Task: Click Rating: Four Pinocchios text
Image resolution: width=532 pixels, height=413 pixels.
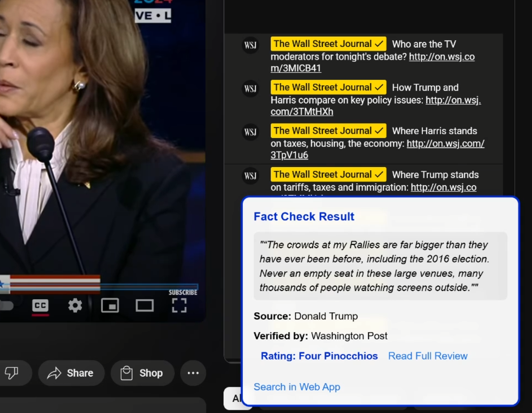Action: (x=319, y=356)
